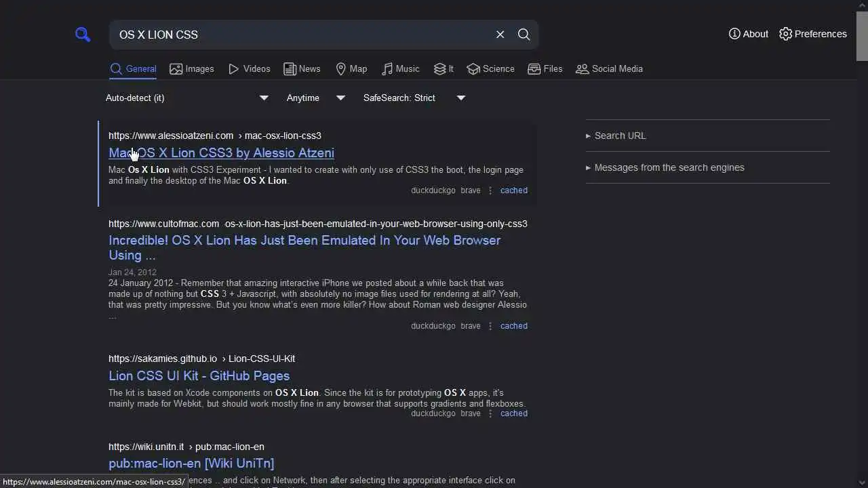Screen dimensions: 868x488
Task: Open pub:mac-lion-en [Wiki UniTn] result
Action: click(191, 463)
